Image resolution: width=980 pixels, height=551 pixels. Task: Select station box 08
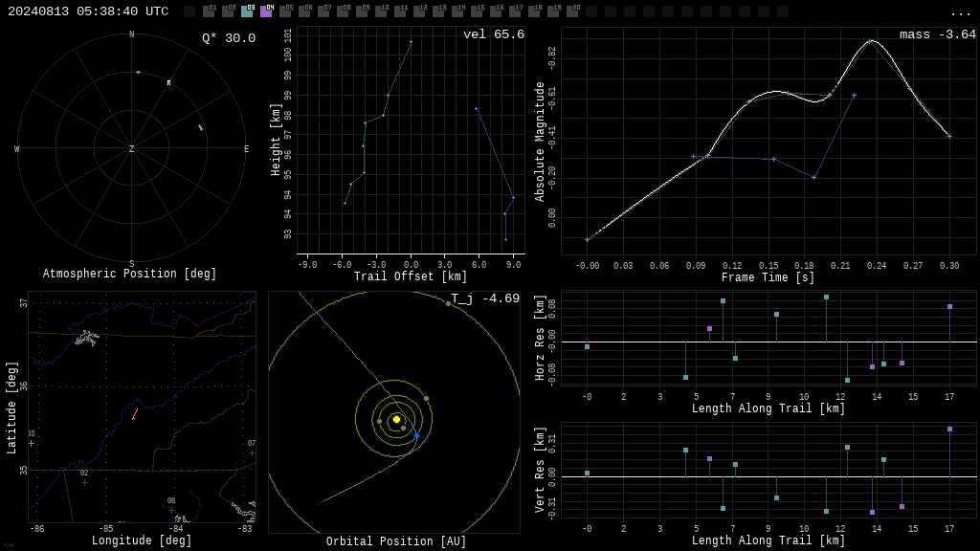343,11
